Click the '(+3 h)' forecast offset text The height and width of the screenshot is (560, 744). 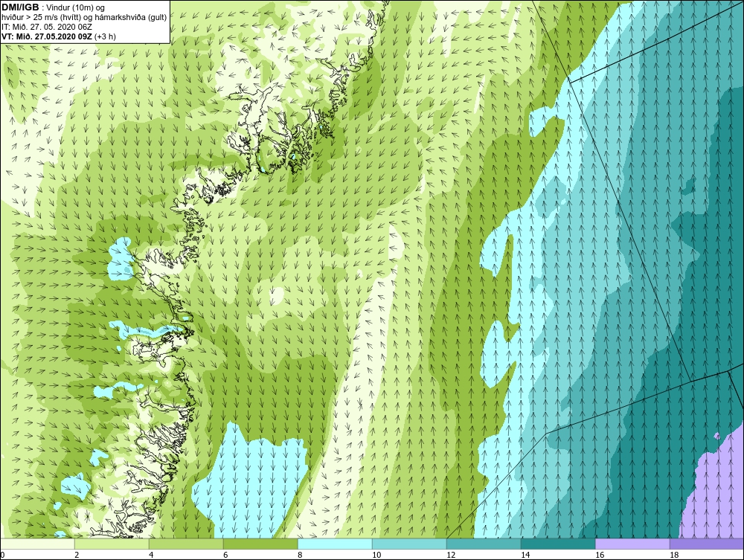click(x=106, y=36)
